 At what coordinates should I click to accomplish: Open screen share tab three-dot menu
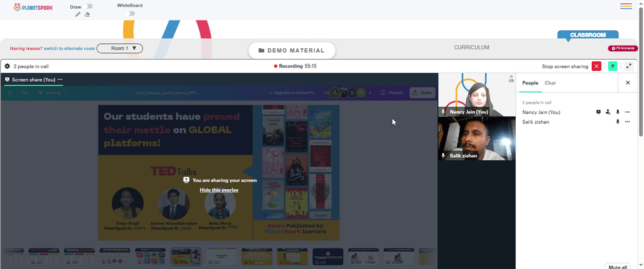tap(60, 80)
